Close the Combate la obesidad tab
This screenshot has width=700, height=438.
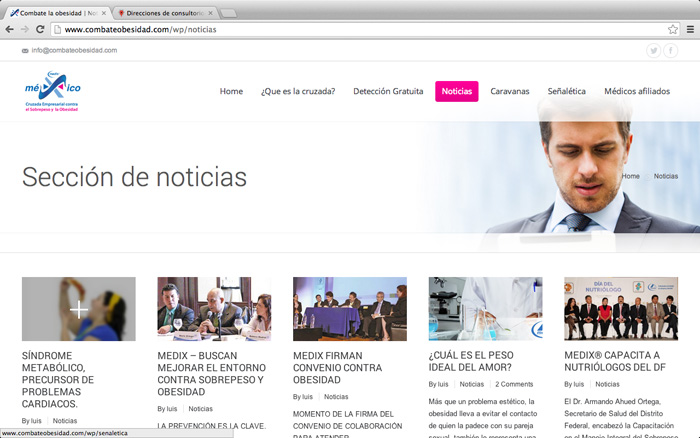point(104,13)
